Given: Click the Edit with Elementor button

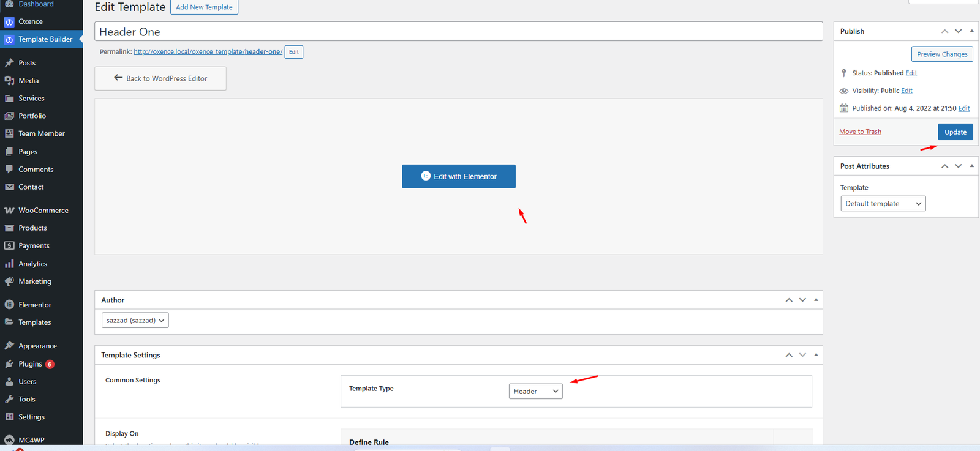Looking at the screenshot, I should [x=458, y=176].
